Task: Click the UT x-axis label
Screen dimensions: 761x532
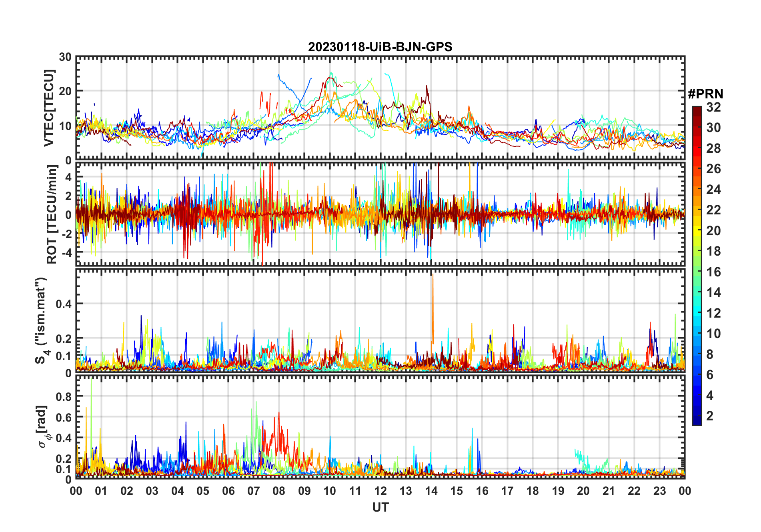Action: (380, 507)
